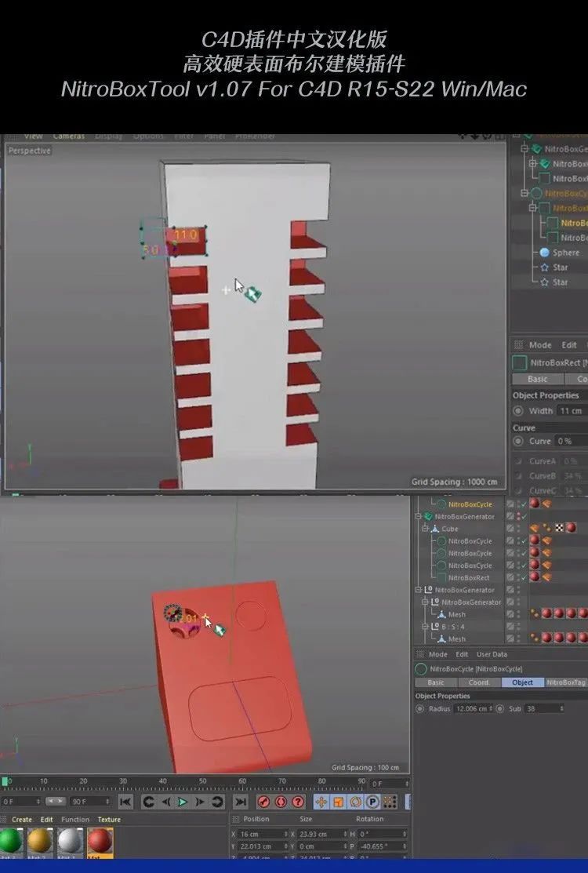Click the Sub value field
The height and width of the screenshot is (873, 588).
pos(544,709)
